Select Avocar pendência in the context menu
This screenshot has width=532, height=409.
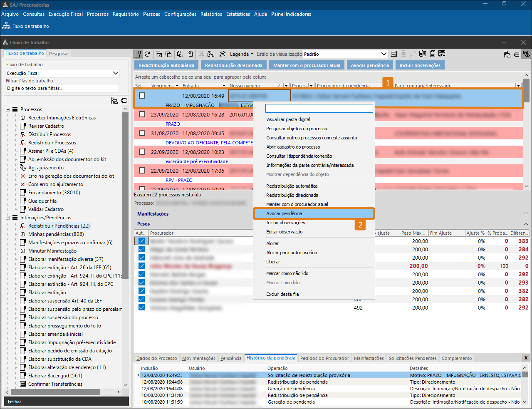pos(284,213)
